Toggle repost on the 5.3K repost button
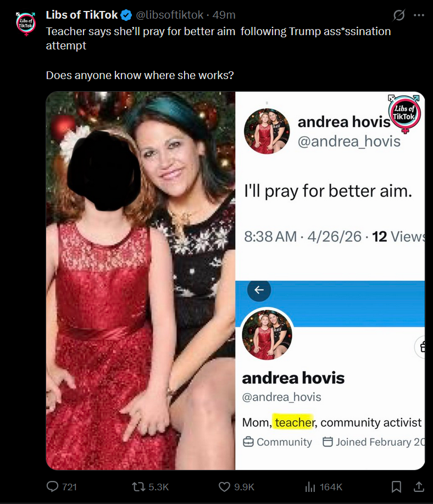 click(x=151, y=487)
